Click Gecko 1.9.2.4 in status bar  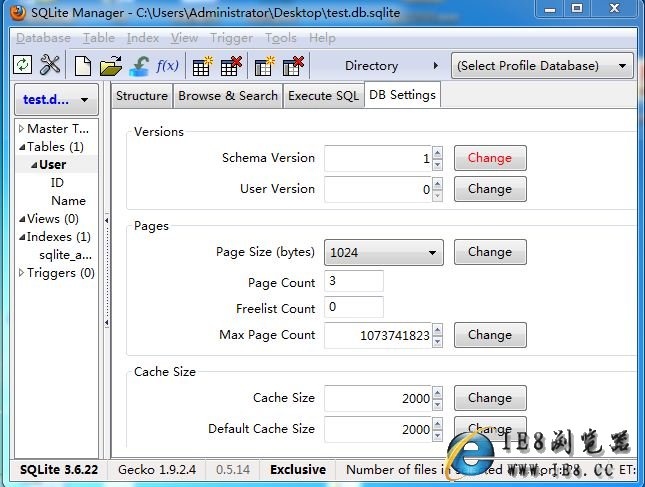pyautogui.click(x=157, y=470)
